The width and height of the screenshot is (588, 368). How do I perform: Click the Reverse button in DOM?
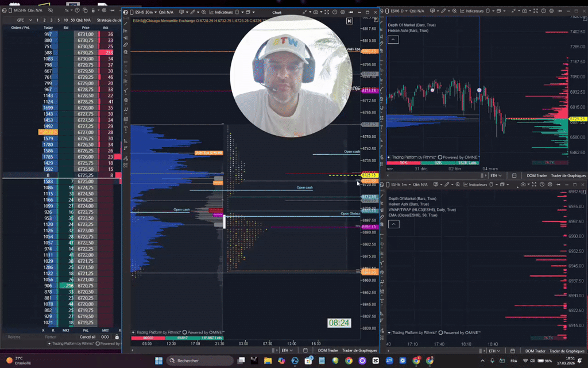[x=14, y=337]
